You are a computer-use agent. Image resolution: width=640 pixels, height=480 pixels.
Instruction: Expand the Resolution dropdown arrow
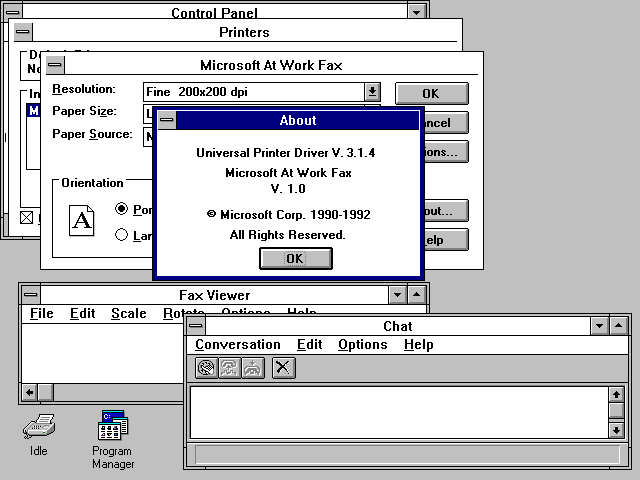(x=372, y=92)
